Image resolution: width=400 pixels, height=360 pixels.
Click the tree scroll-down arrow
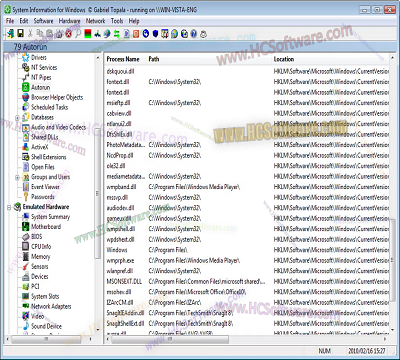[x=98, y=330]
